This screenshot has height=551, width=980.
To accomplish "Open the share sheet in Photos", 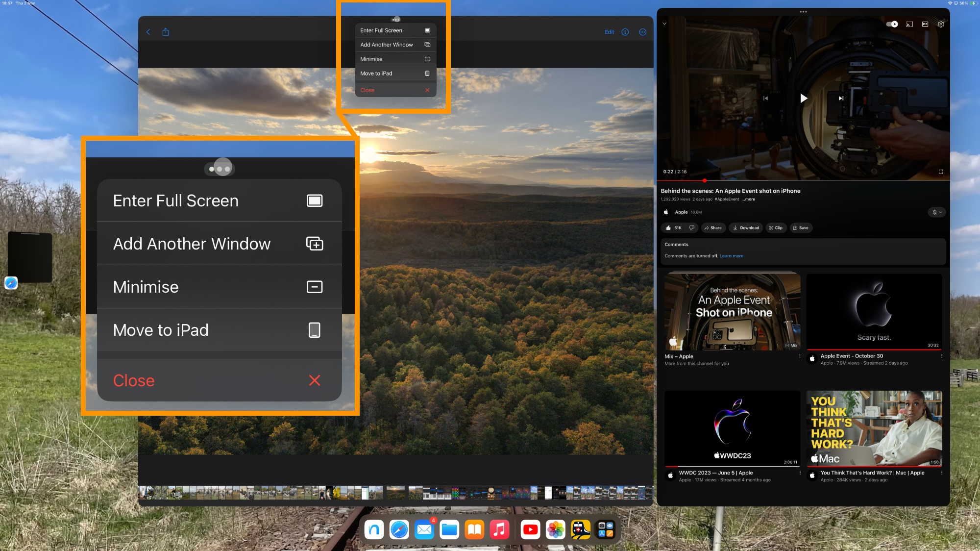I will [x=166, y=32].
